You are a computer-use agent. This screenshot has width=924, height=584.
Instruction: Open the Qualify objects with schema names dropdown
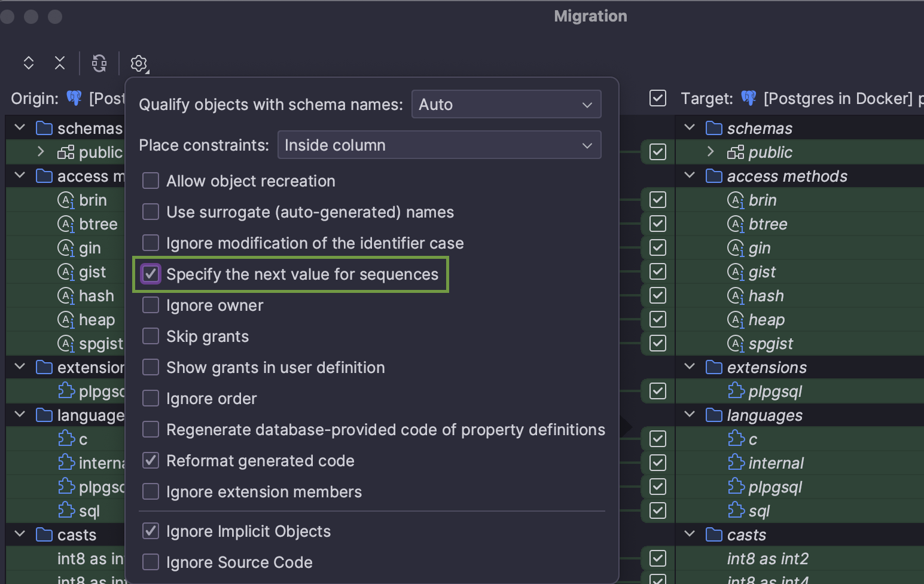pos(506,104)
